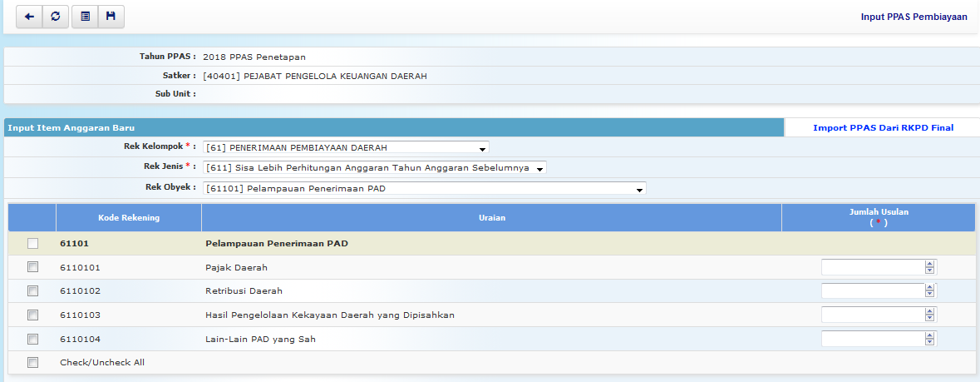The width and height of the screenshot is (980, 382).
Task: Click the save diskette icon
Action: [x=111, y=17]
